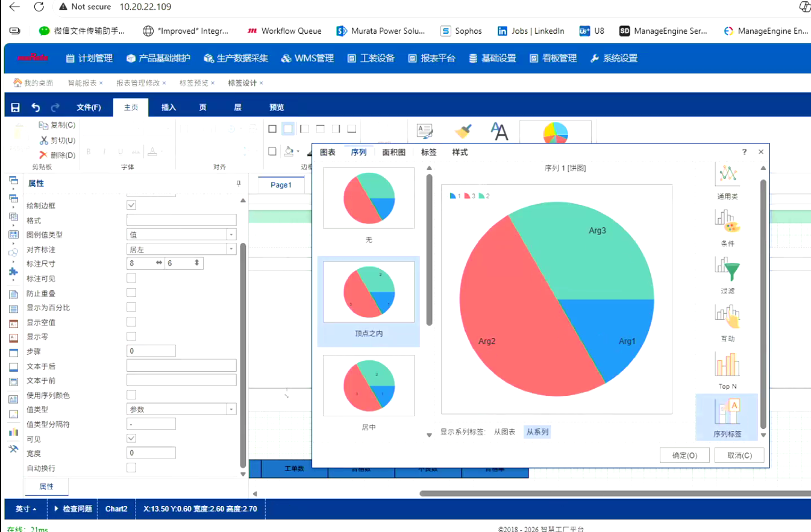The height and width of the screenshot is (532, 811).
Task: Click the 确定(O) button
Action: pyautogui.click(x=684, y=455)
